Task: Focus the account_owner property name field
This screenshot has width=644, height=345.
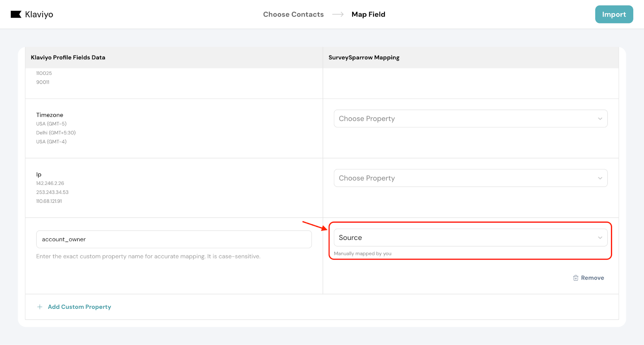Action: coord(174,240)
